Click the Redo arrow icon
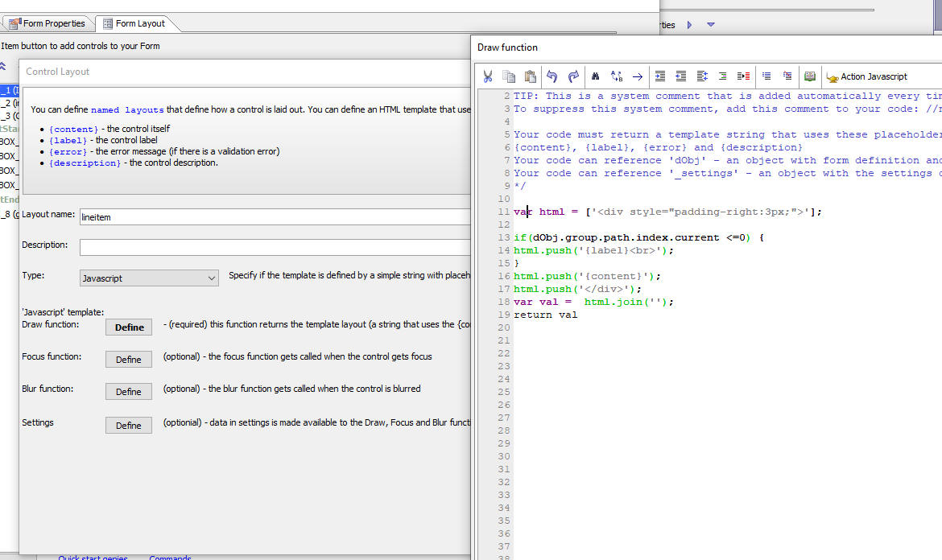The width and height of the screenshot is (942, 560). pyautogui.click(x=573, y=76)
